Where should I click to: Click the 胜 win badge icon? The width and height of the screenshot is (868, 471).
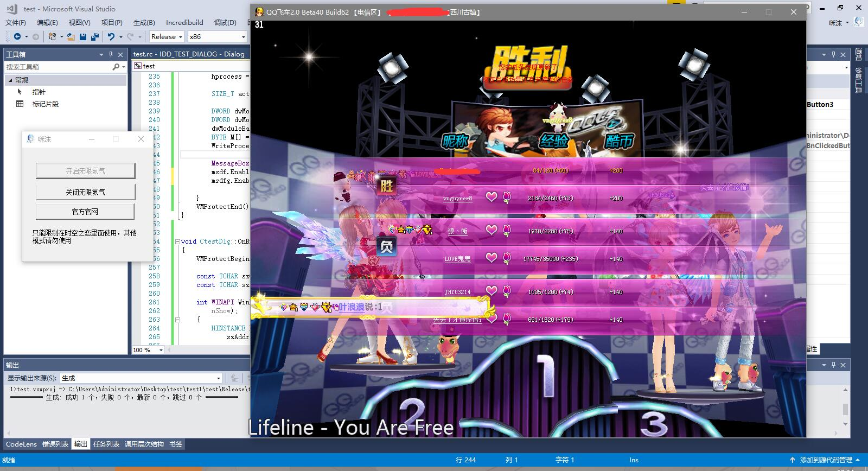pos(386,187)
